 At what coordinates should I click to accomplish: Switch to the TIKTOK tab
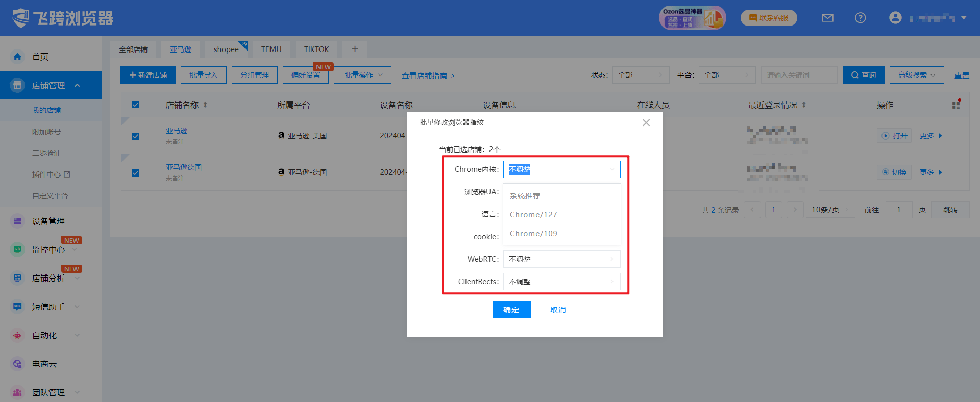pyautogui.click(x=316, y=49)
